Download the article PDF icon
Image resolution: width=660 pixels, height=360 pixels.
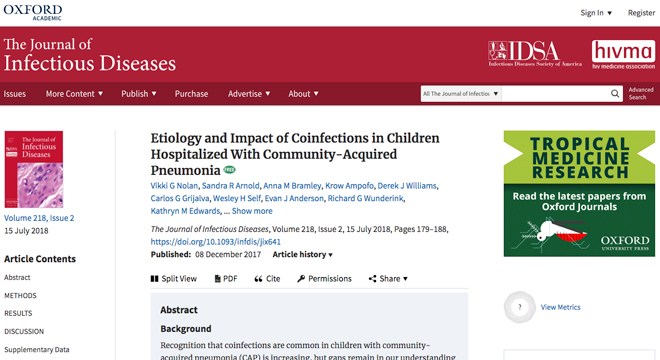pos(218,279)
